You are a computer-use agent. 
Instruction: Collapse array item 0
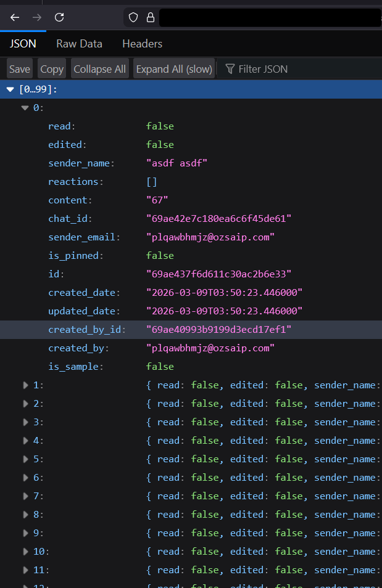25,108
